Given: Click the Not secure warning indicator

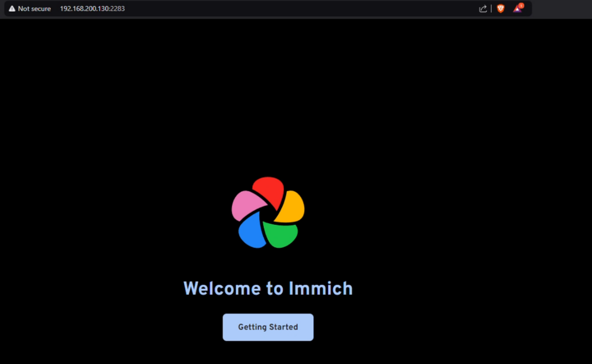Looking at the screenshot, I should point(30,8).
